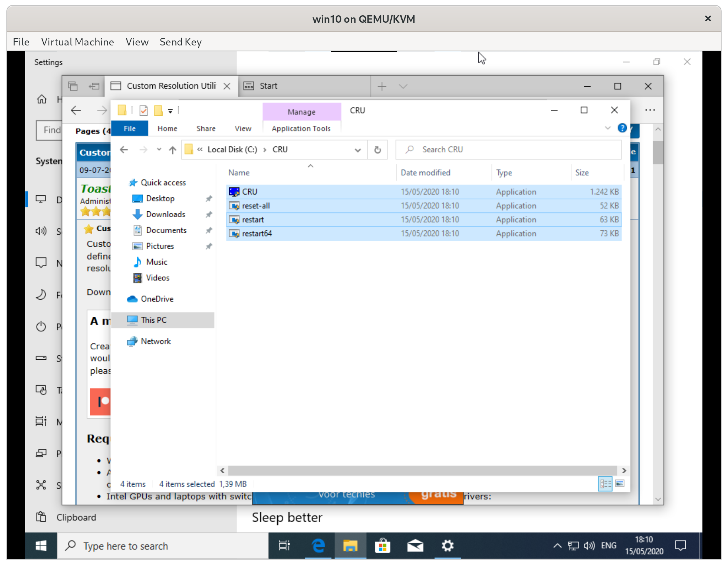Click the horizontal scrollbar right arrow
This screenshot has height=566, width=728.
click(624, 470)
